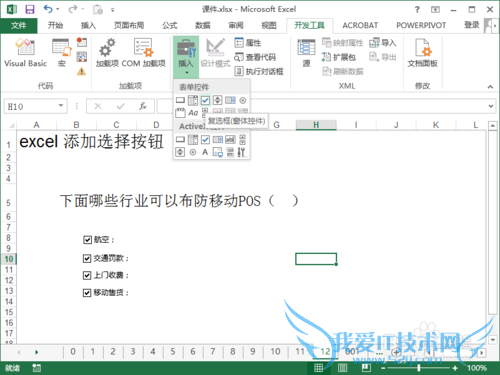The image size is (500, 375).
Task: Insert ActiveX Spin Button
Action: click(x=180, y=152)
